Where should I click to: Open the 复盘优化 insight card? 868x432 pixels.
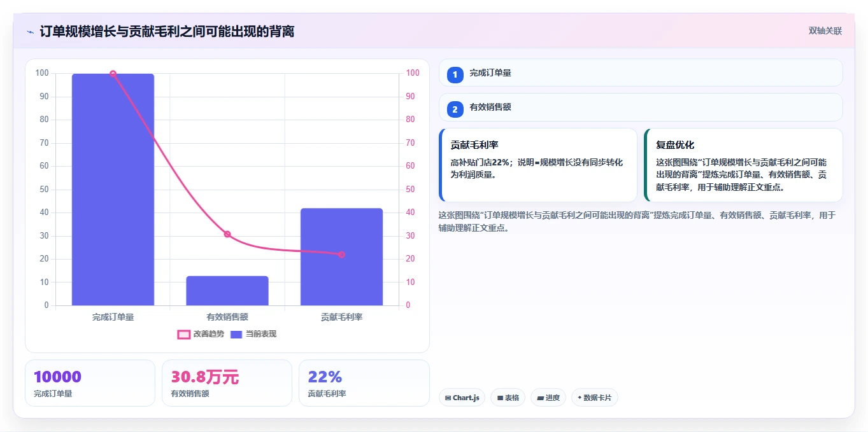[744, 165]
